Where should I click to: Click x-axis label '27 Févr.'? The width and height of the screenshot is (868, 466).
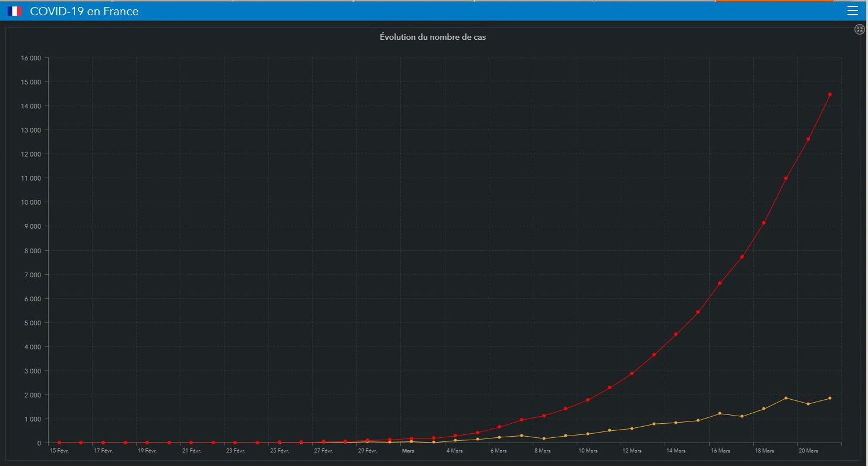(x=324, y=451)
